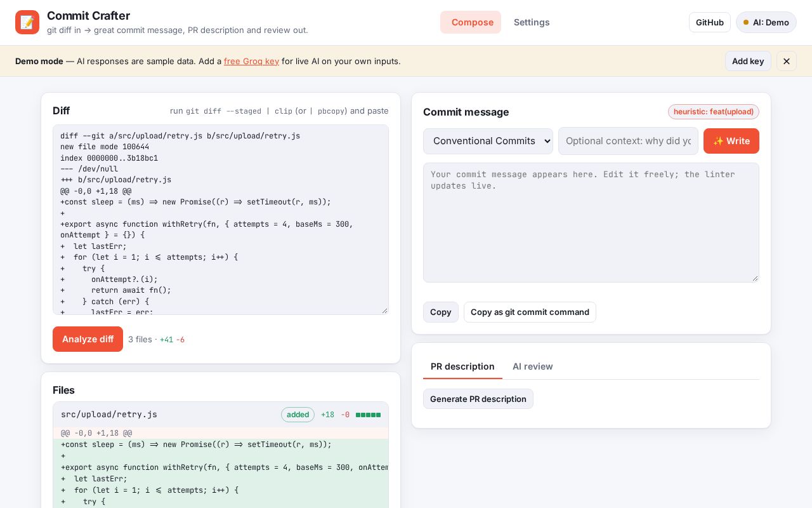Click the Add key button
Screen dimensions: 812x508
(748, 61)
